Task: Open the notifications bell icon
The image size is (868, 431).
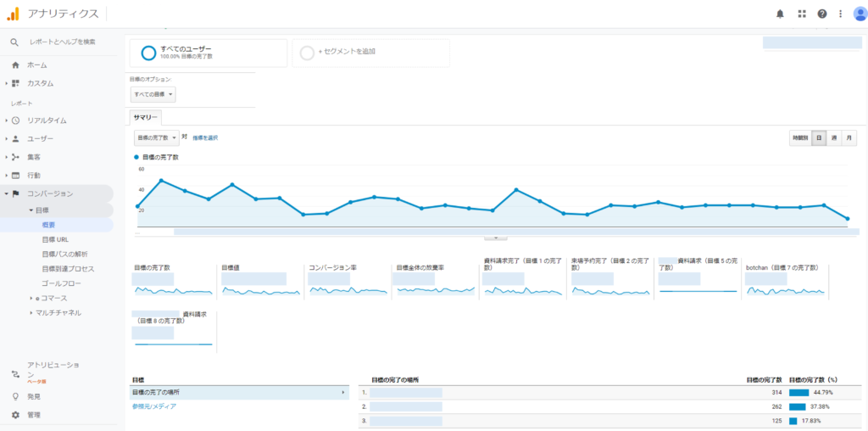Action: coord(781,14)
